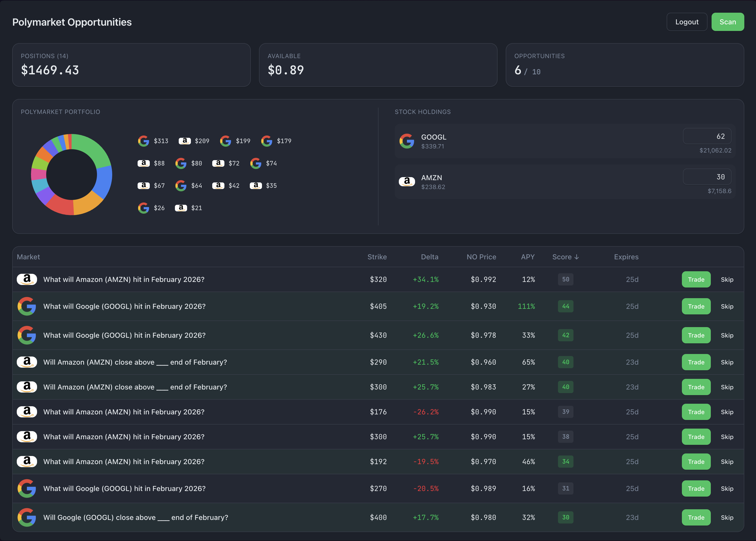Viewport: 756px width, 541px height.
Task: Edit the AMZN share quantity field
Action: pos(707,177)
